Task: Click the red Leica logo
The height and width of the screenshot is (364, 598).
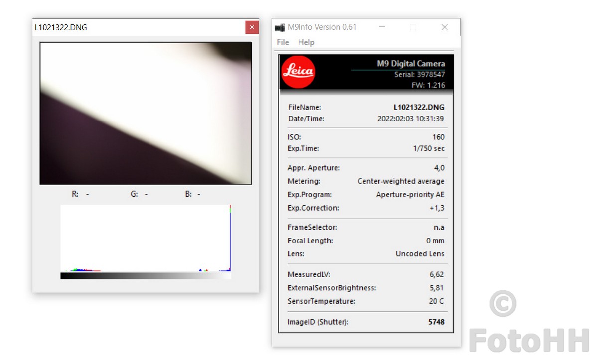Action: click(298, 72)
